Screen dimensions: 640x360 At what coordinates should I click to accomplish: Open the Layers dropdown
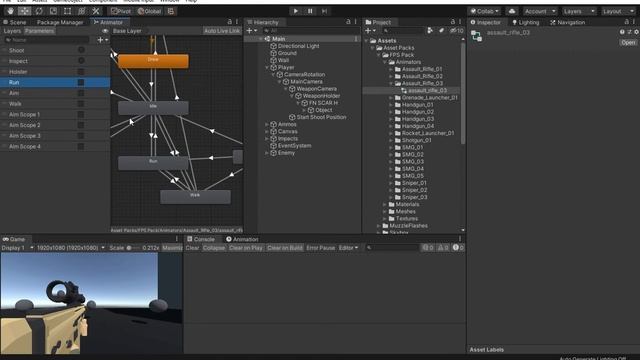pos(578,11)
